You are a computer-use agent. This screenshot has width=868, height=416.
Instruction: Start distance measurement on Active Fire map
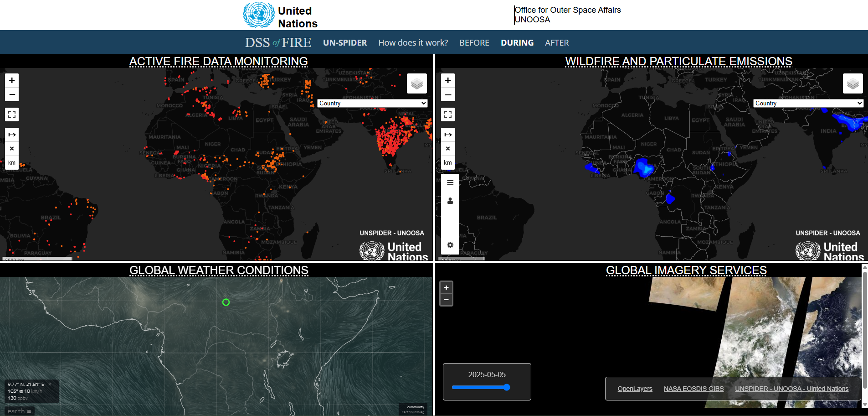(x=12, y=135)
